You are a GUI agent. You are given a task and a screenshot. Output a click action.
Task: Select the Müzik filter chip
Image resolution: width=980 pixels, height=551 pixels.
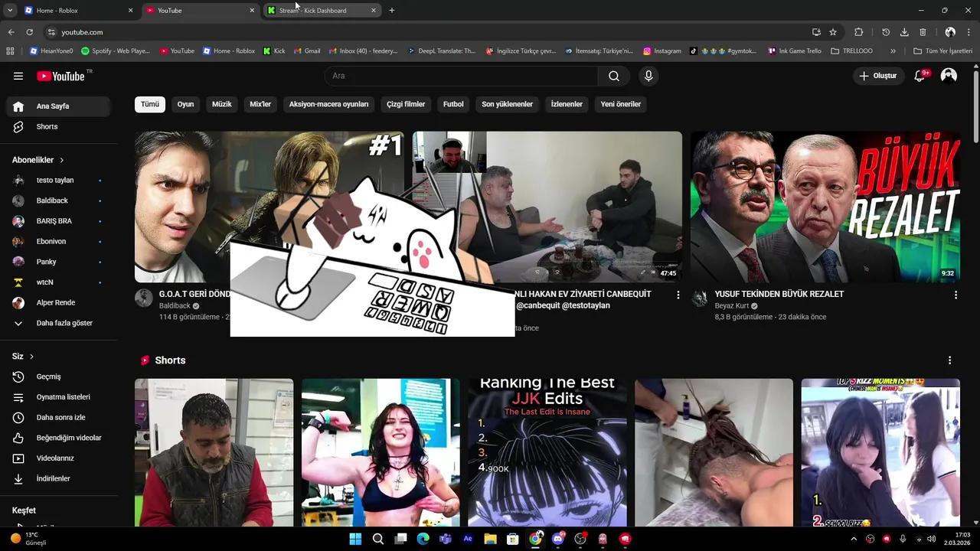click(x=221, y=104)
